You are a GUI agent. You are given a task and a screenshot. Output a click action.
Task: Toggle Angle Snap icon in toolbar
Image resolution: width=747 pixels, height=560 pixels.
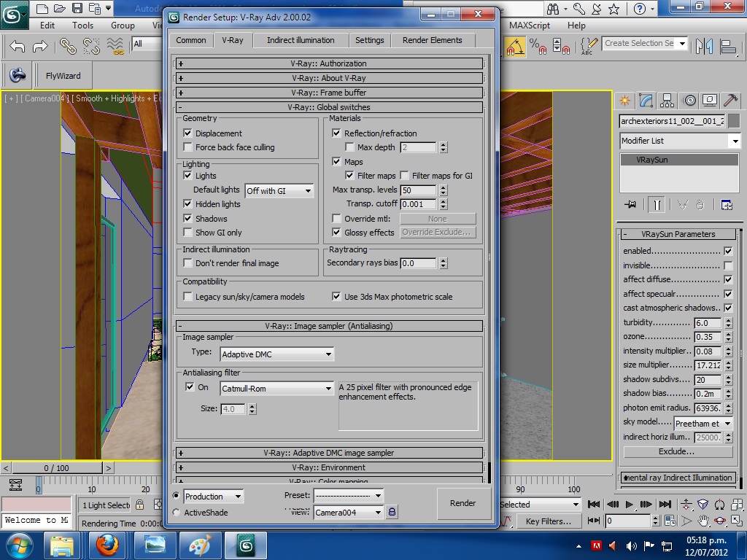click(515, 46)
